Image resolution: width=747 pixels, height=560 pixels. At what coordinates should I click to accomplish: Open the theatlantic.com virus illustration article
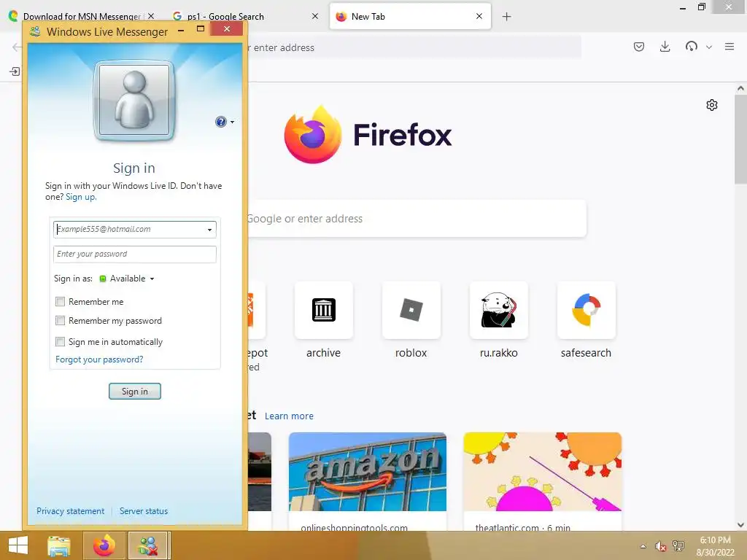pyautogui.click(x=542, y=472)
